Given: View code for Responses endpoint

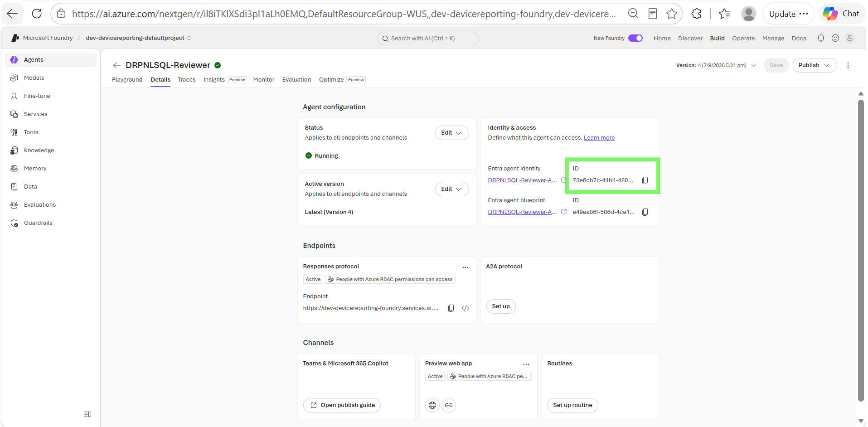Looking at the screenshot, I should click(466, 308).
